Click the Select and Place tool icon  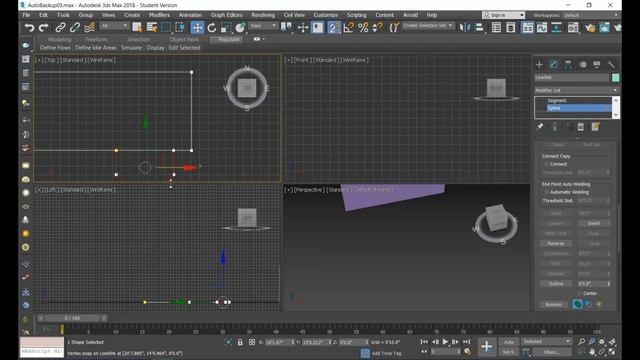240,28
